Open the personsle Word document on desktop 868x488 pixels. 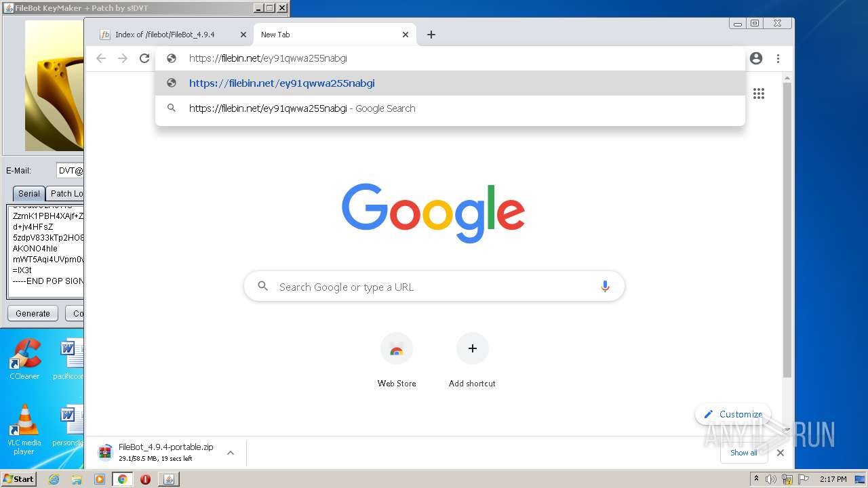click(x=68, y=424)
